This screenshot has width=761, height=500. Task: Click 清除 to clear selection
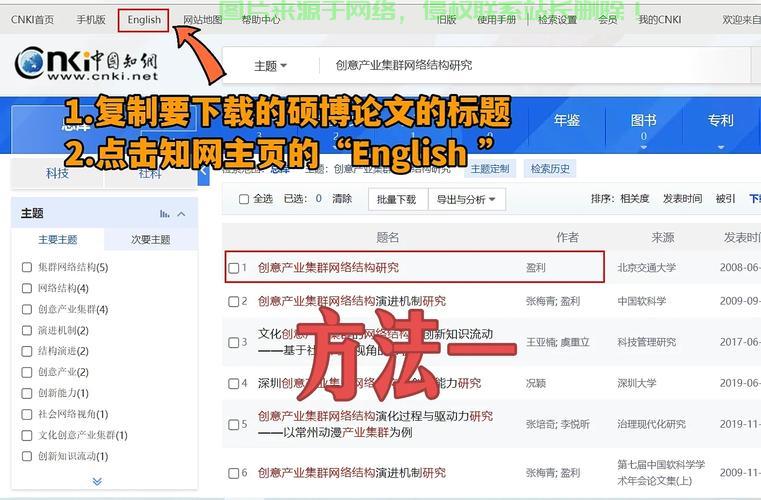[342, 199]
